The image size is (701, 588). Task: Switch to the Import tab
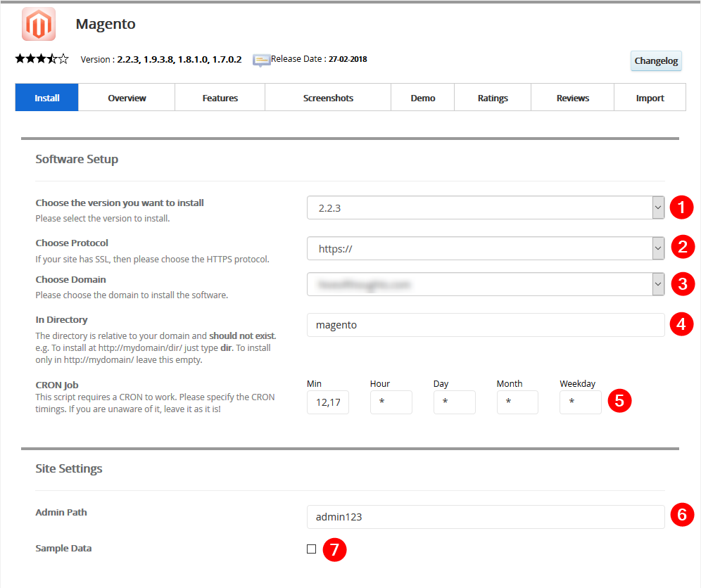650,97
